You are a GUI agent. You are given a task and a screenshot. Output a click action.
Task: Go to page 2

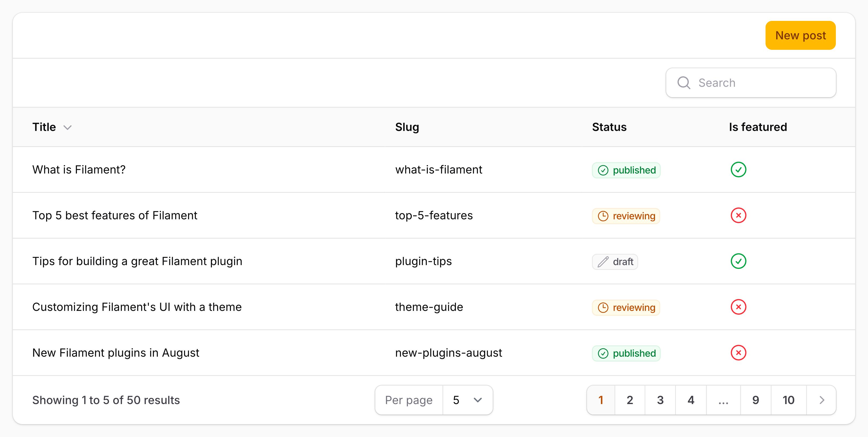[x=630, y=400]
